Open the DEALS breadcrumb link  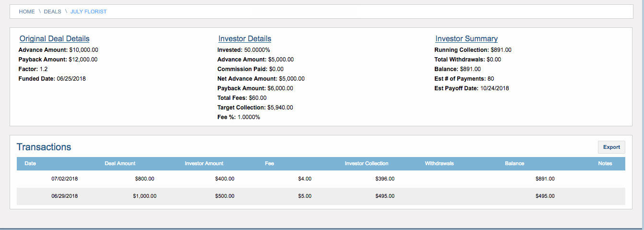52,12
